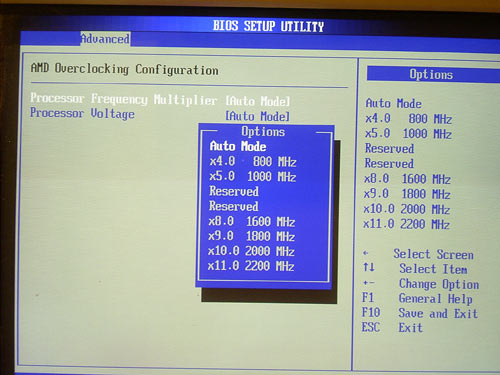Click the AMD Overclocking Configuration heading
500x375 pixels.
pyautogui.click(x=125, y=69)
